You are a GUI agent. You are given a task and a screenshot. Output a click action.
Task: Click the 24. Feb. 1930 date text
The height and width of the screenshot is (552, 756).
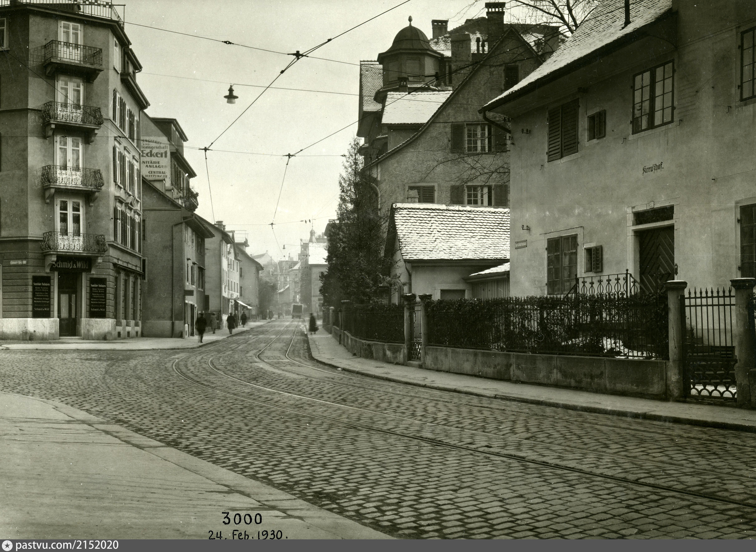[x=248, y=535]
